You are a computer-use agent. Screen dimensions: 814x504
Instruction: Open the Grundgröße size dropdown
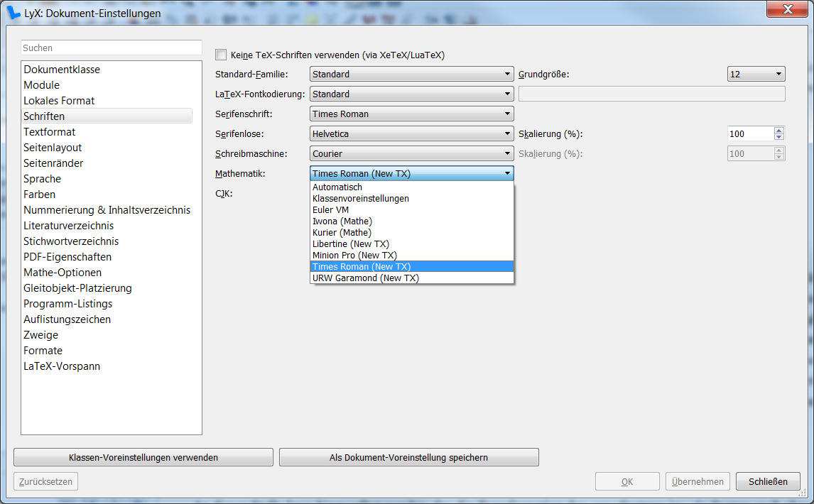(756, 75)
